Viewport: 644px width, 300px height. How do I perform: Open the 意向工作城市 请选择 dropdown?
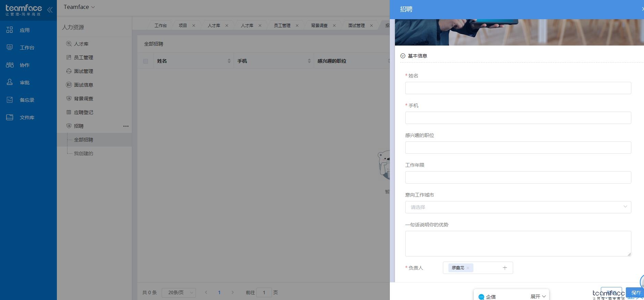tap(518, 207)
